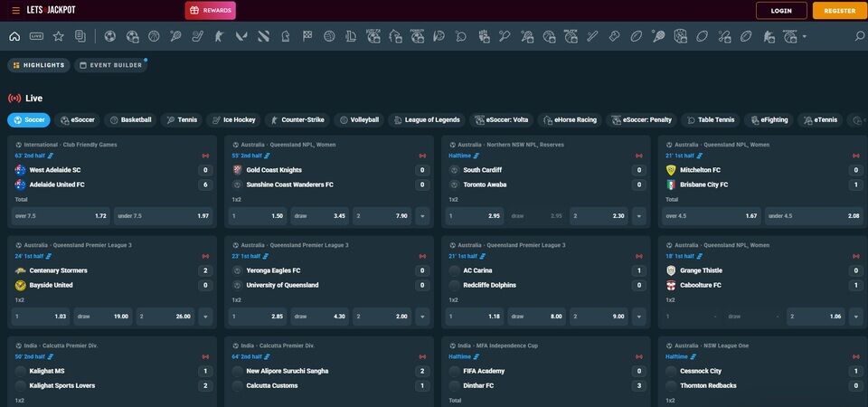Viewport: 868px width, 407px height.
Task: Click stats icon beside 24' 1st half
Action: pos(49,256)
